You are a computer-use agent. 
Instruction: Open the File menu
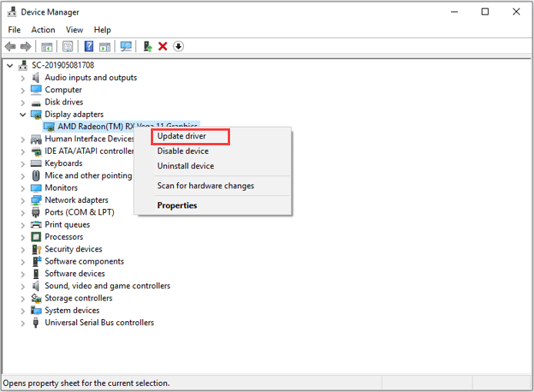click(15, 30)
